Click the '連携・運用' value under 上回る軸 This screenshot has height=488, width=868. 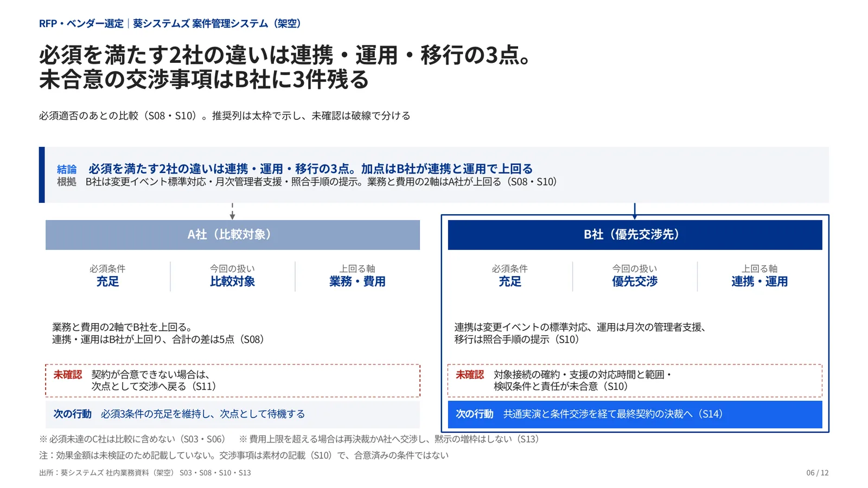tap(759, 281)
